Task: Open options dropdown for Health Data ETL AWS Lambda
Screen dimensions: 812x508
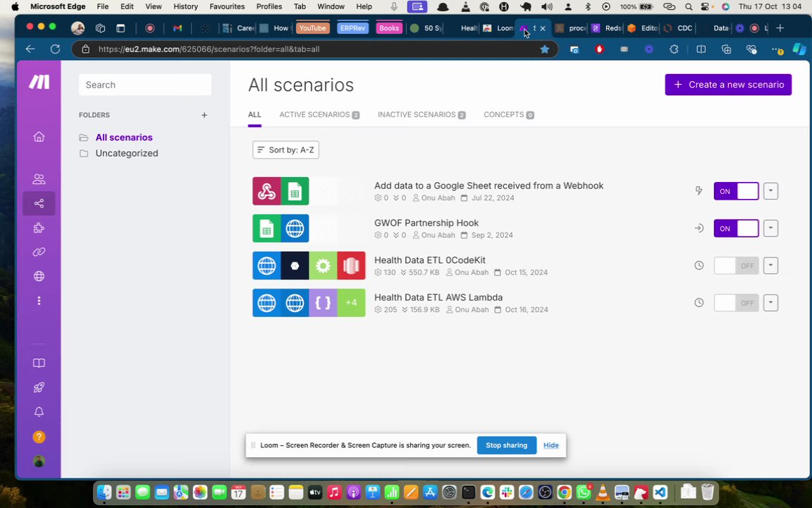Action: 770,303
